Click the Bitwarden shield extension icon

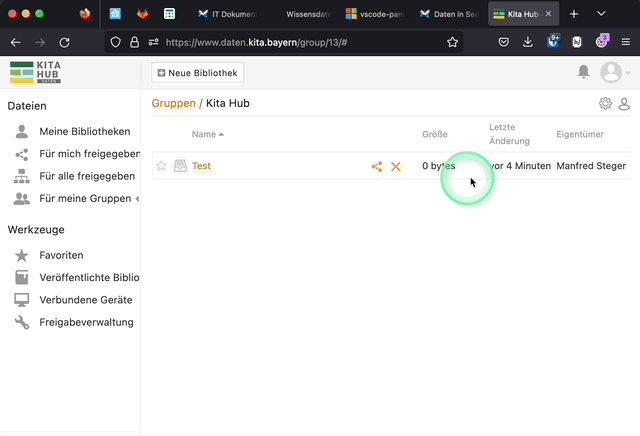(553, 42)
